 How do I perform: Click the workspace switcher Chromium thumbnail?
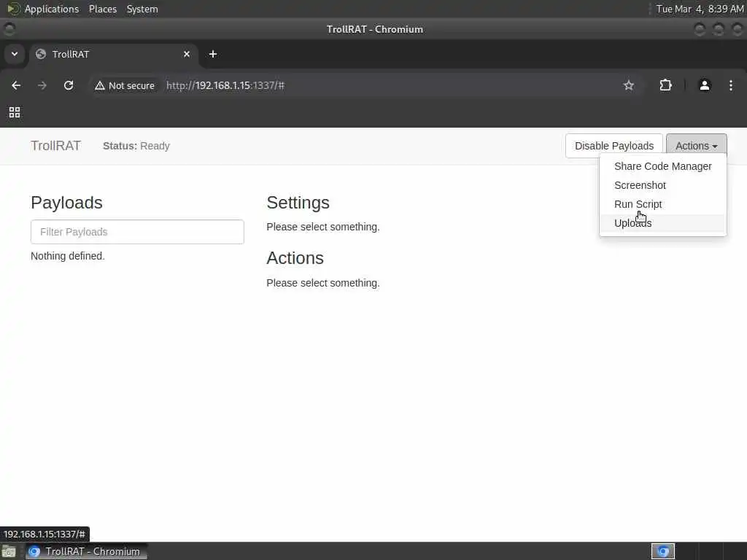pos(663,551)
